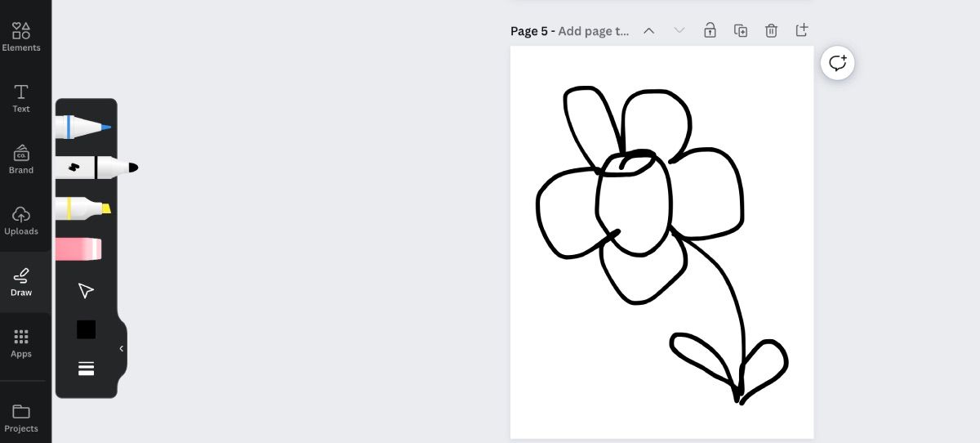Click the Draw tab in sidebar
The width and height of the screenshot is (980, 443).
[21, 282]
